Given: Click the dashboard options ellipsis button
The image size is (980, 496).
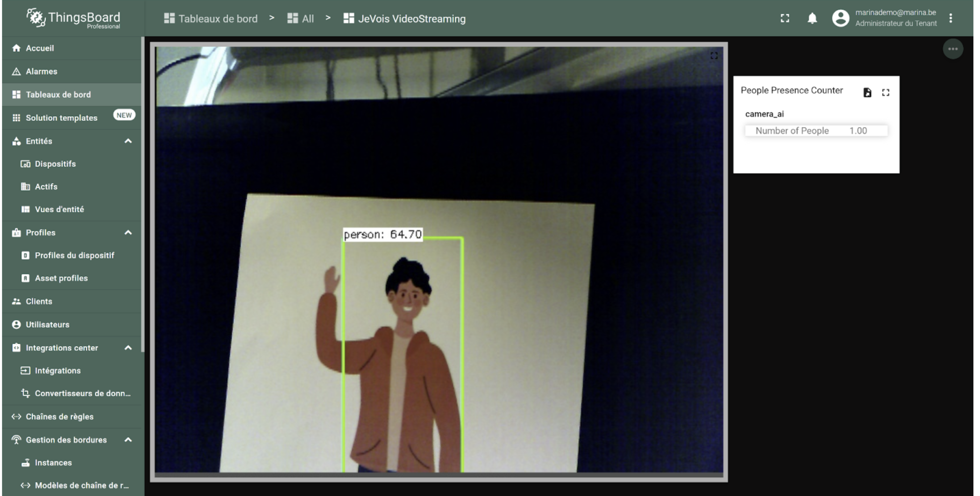Looking at the screenshot, I should (952, 49).
